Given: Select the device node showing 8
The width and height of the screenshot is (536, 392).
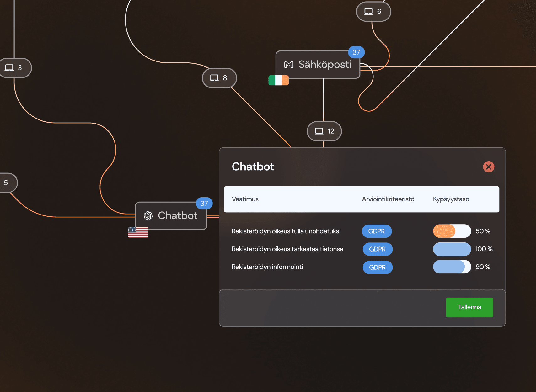Looking at the screenshot, I should pyautogui.click(x=219, y=78).
